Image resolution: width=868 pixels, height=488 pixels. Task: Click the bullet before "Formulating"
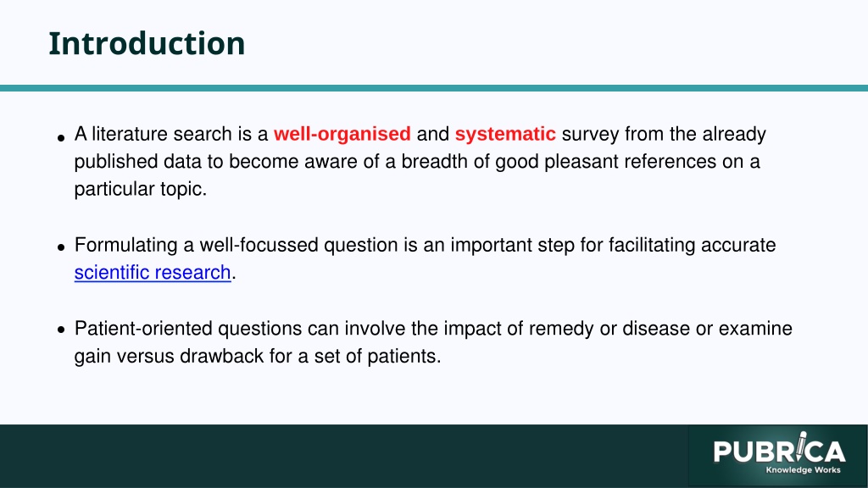coord(61,247)
